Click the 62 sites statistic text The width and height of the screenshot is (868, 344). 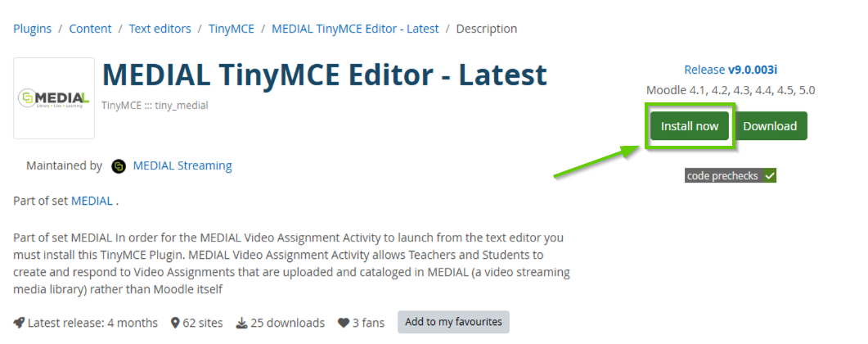click(203, 323)
